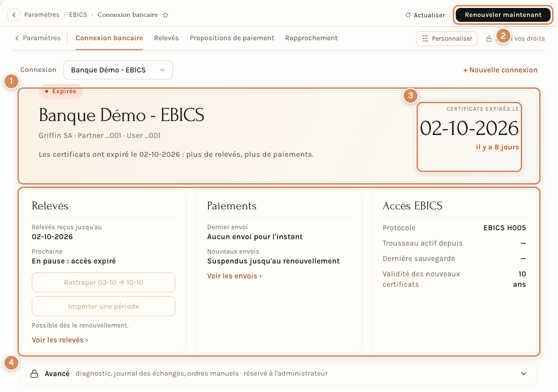Click the Expirée status badge
The height and width of the screenshot is (392, 558).
(61, 91)
